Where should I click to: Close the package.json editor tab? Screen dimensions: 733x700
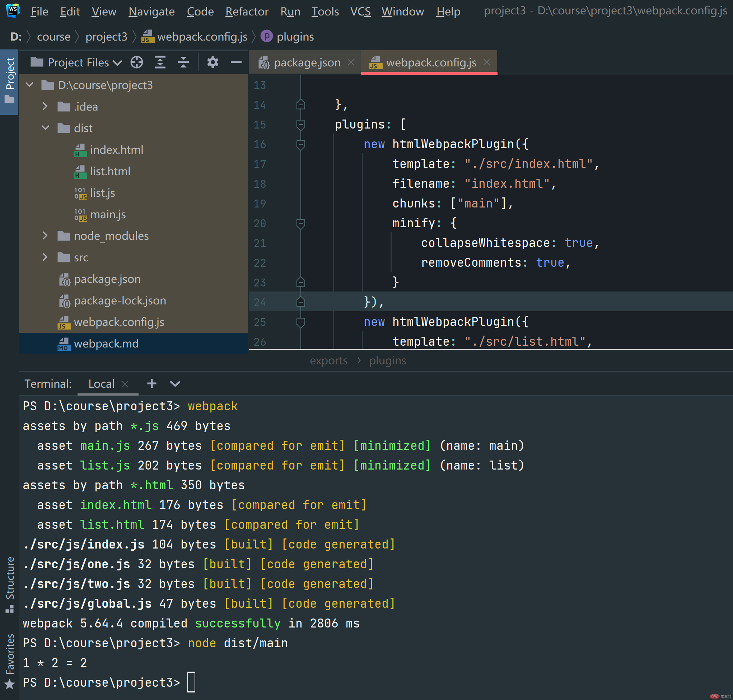(351, 62)
